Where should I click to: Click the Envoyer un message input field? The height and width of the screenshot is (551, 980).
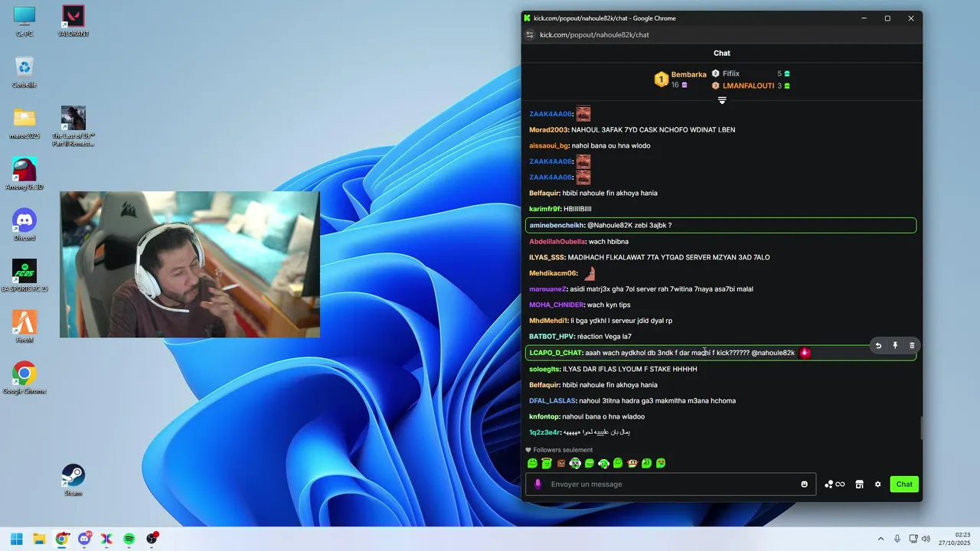(x=670, y=484)
